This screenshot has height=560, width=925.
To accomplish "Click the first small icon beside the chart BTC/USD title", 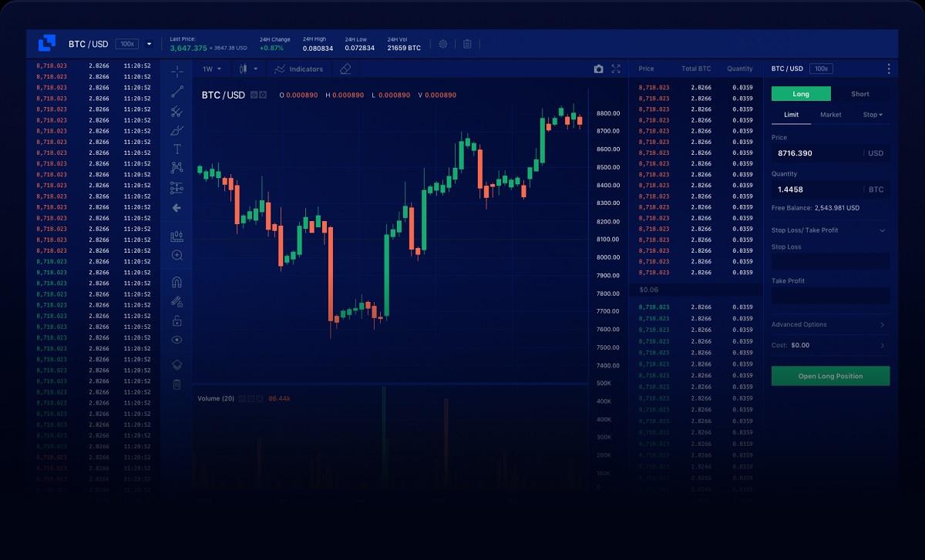I will (254, 95).
